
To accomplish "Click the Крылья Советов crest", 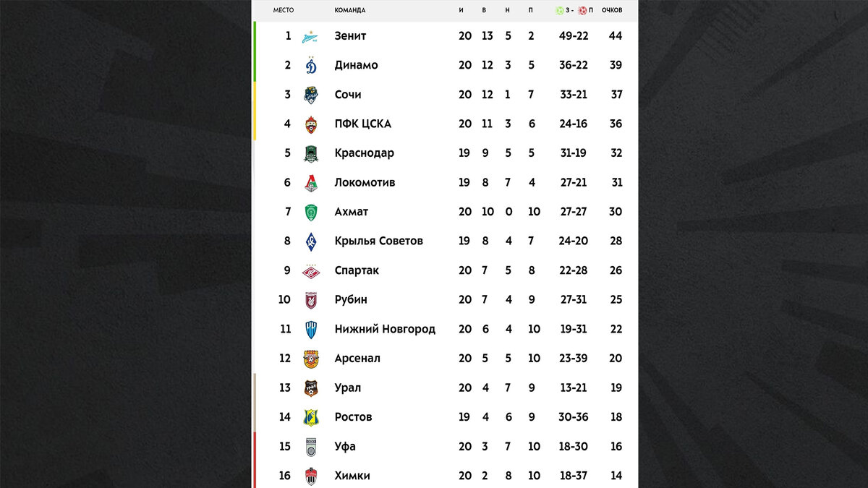I will point(311,241).
